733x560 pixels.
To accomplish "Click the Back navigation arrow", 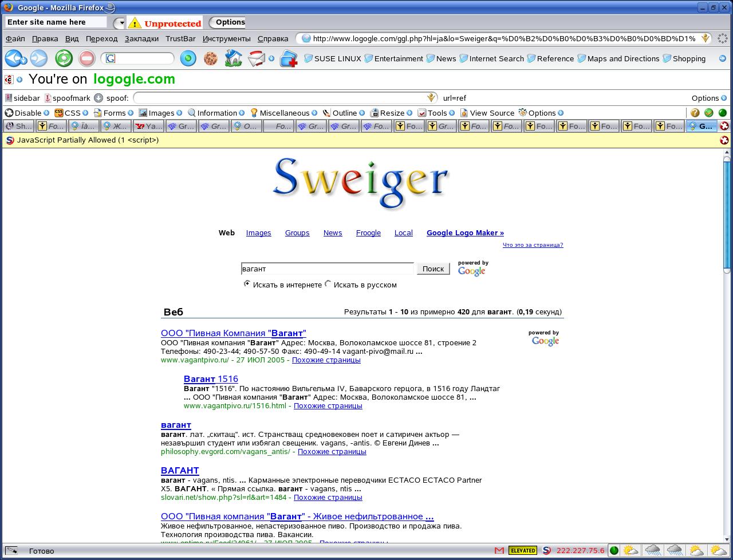I will [x=13, y=58].
